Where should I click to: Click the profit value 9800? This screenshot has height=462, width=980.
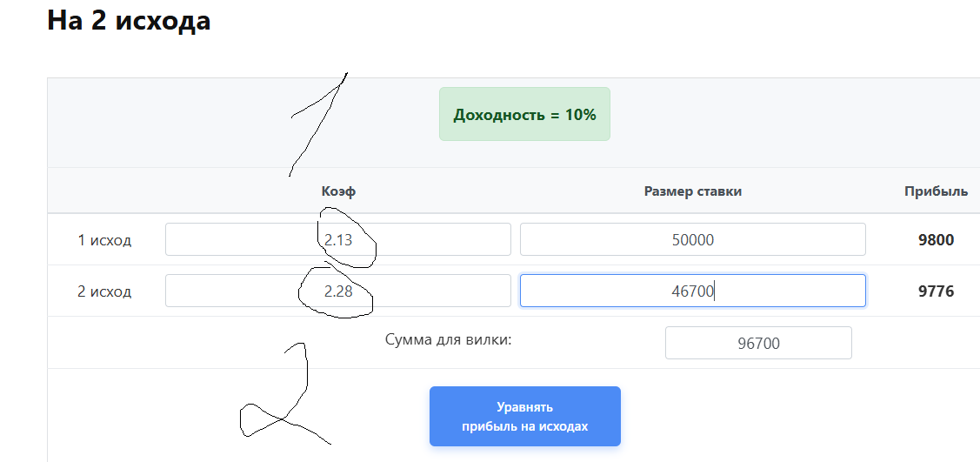coord(936,240)
